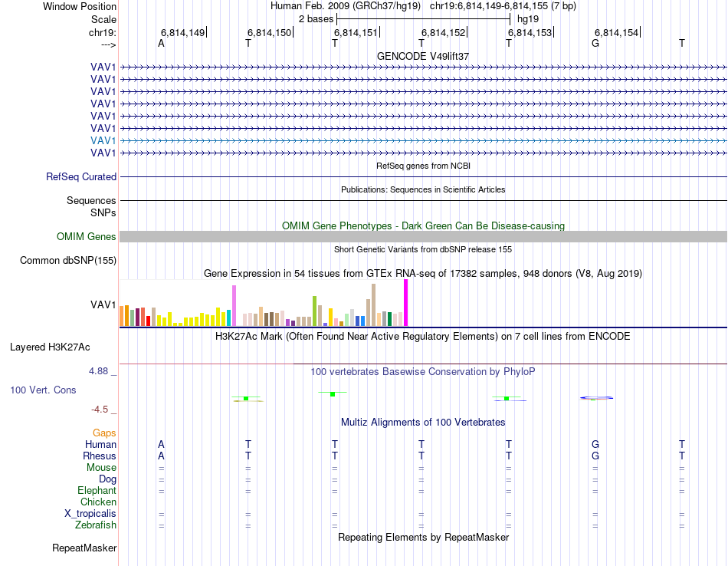Viewport: 728px width, 566px height.
Task: Click the tallest tan GTEx expression bar
Action: pos(373,304)
